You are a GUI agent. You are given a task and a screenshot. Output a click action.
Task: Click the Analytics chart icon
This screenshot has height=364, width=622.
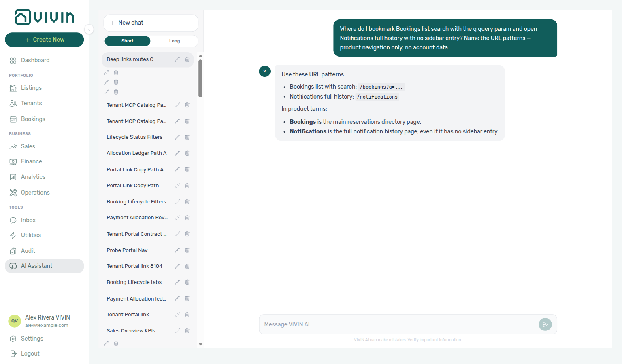coord(13,177)
